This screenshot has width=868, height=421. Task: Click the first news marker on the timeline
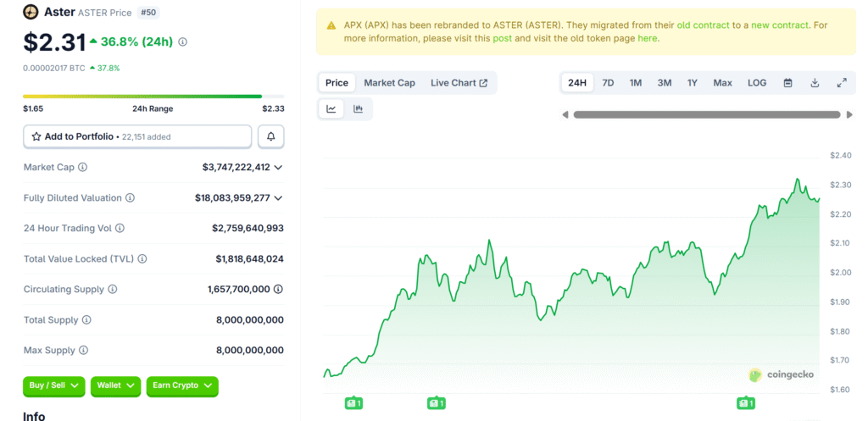point(353,403)
